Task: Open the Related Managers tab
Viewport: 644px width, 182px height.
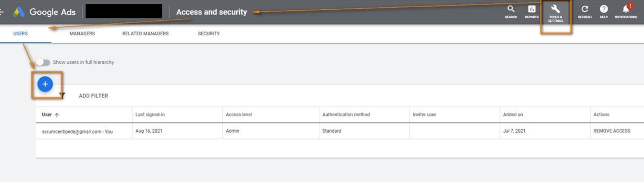Action: (145, 33)
